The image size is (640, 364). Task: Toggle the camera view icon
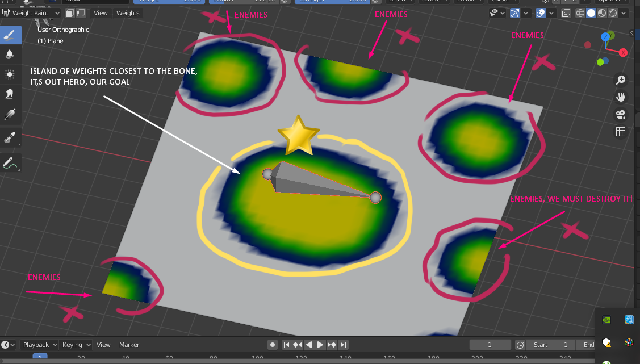pos(621,115)
